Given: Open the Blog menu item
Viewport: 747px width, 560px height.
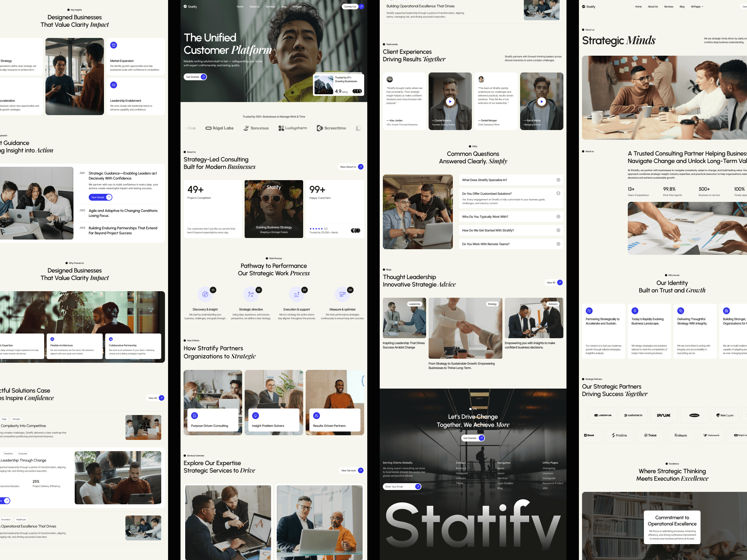Looking at the screenshot, I should (283, 7).
